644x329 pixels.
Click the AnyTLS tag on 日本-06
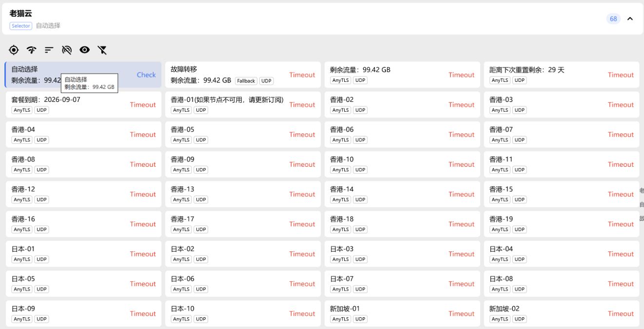[181, 290]
